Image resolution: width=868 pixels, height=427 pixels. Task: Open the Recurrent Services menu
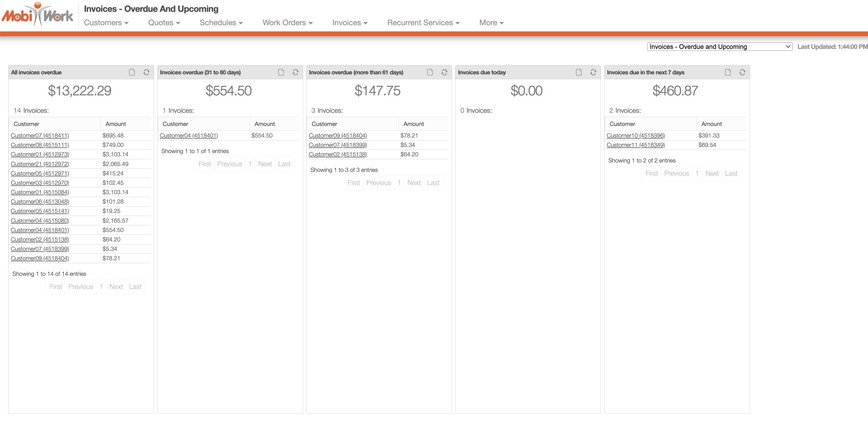(x=423, y=23)
